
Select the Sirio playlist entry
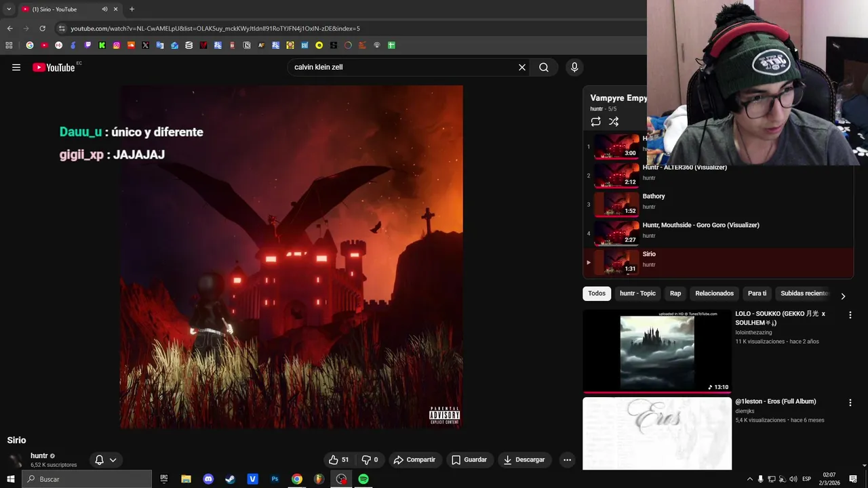717,262
